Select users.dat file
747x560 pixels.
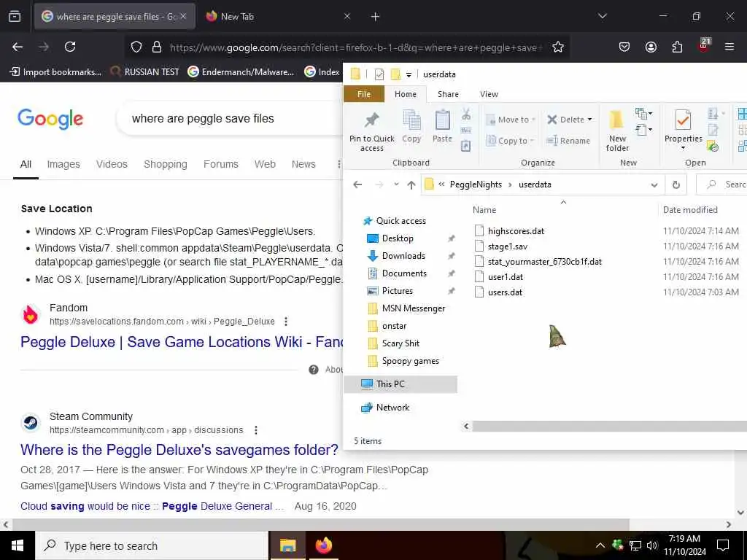(505, 292)
